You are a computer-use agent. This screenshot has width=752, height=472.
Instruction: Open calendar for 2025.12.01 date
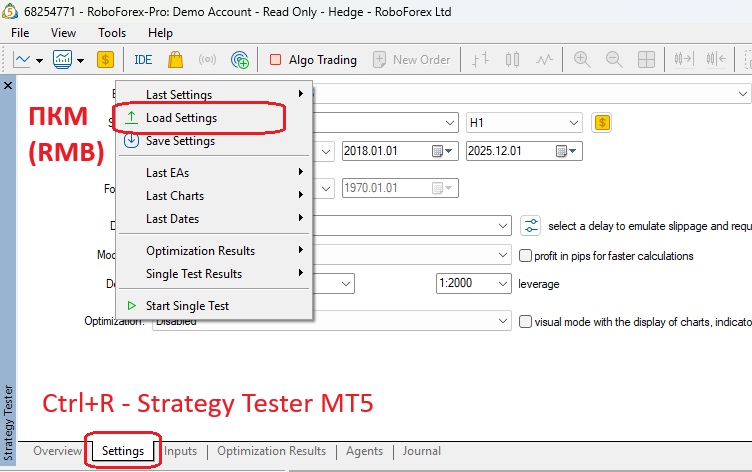tap(566, 151)
